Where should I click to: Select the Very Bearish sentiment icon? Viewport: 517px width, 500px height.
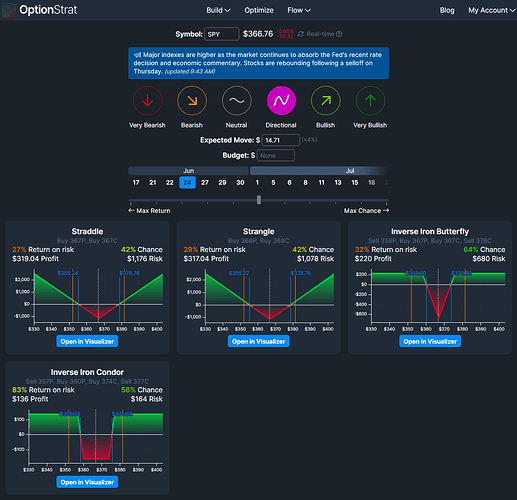pyautogui.click(x=148, y=101)
